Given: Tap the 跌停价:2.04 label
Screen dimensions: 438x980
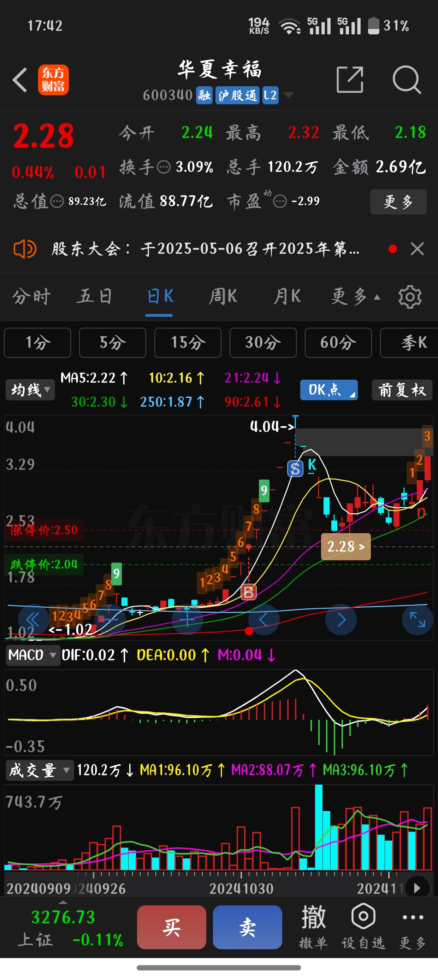Looking at the screenshot, I should click(44, 564).
